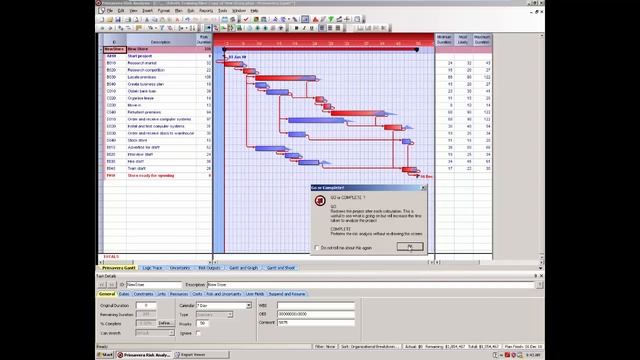Viewport: 640px width, 360px height.
Task: Toggle the Ignore checkbox in General tab
Action: tap(198, 333)
